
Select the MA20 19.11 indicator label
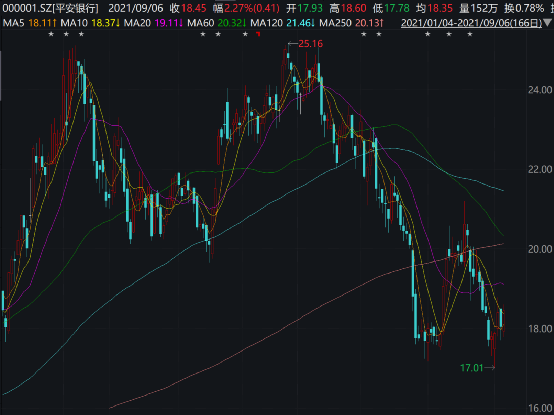click(x=153, y=23)
